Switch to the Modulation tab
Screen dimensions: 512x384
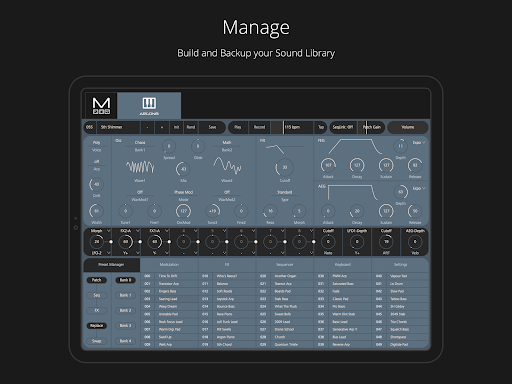pyautogui.click(x=169, y=265)
